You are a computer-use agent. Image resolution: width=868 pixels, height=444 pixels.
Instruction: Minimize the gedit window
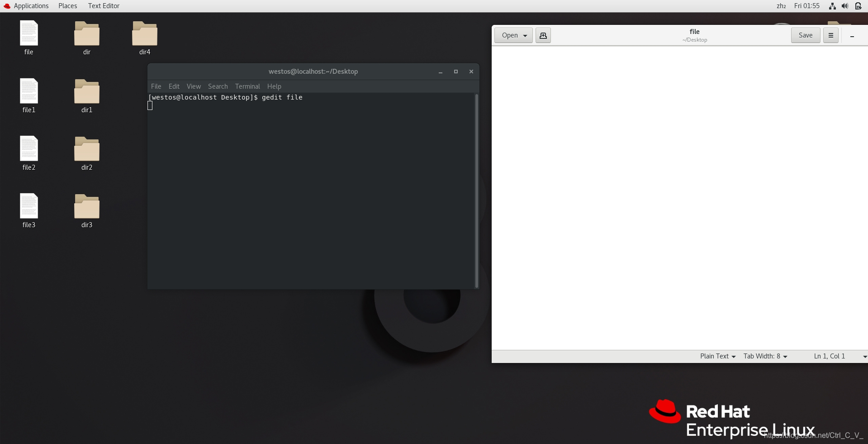[852, 36]
